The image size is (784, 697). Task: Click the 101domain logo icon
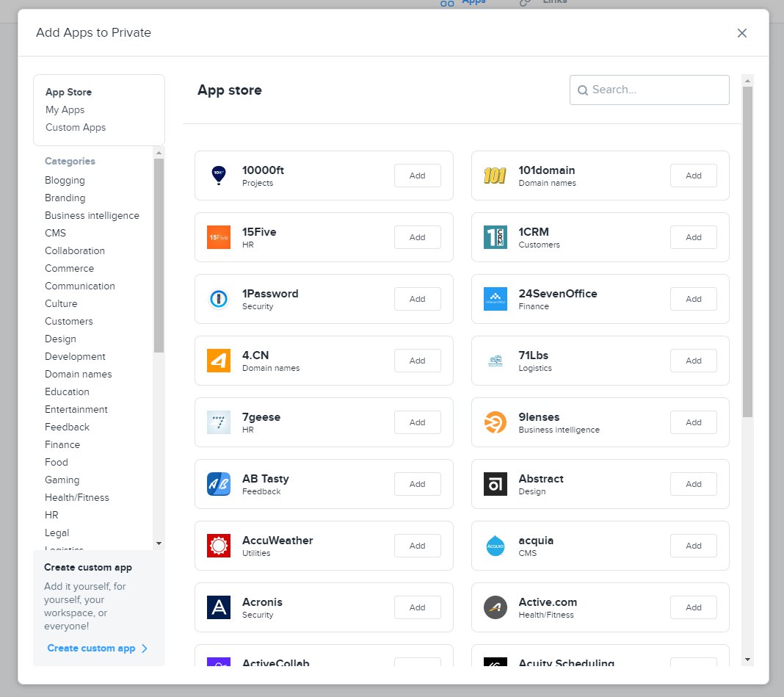coord(495,176)
